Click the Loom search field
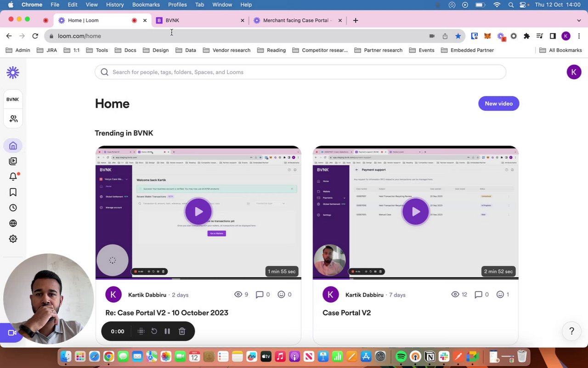 pos(300,72)
